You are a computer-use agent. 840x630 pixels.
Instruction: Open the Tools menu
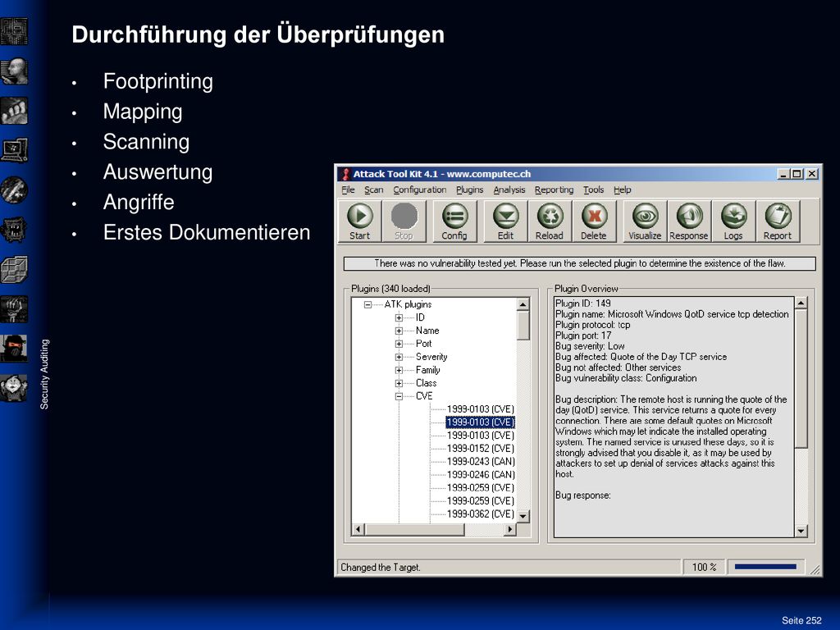point(593,189)
